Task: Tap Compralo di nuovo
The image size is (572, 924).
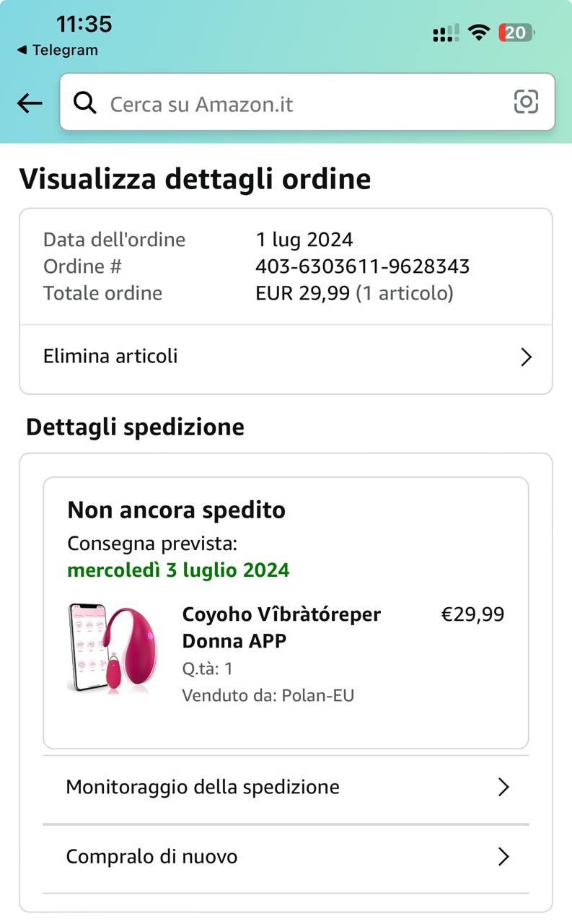Action: point(151,857)
